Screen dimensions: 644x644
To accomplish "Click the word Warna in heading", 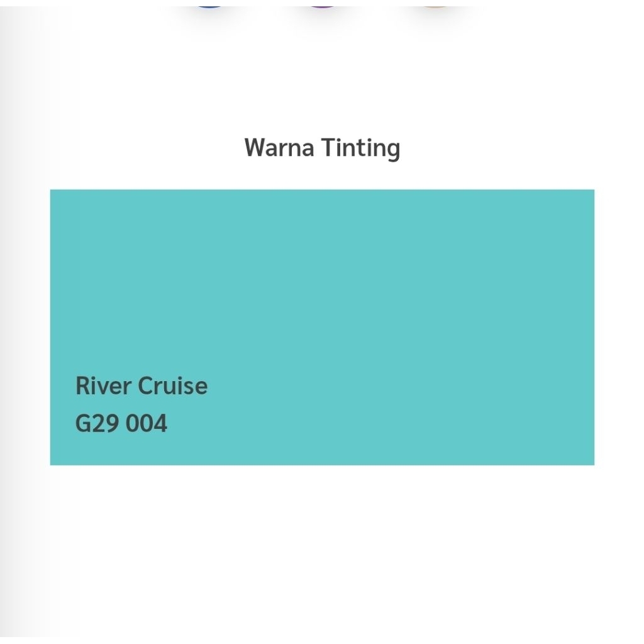I will 279,148.
